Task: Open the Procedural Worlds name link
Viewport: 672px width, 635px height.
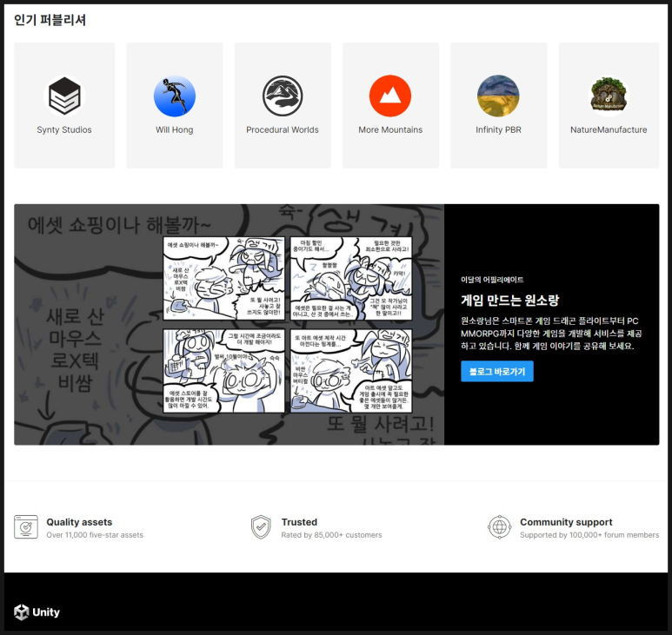Action: (283, 129)
